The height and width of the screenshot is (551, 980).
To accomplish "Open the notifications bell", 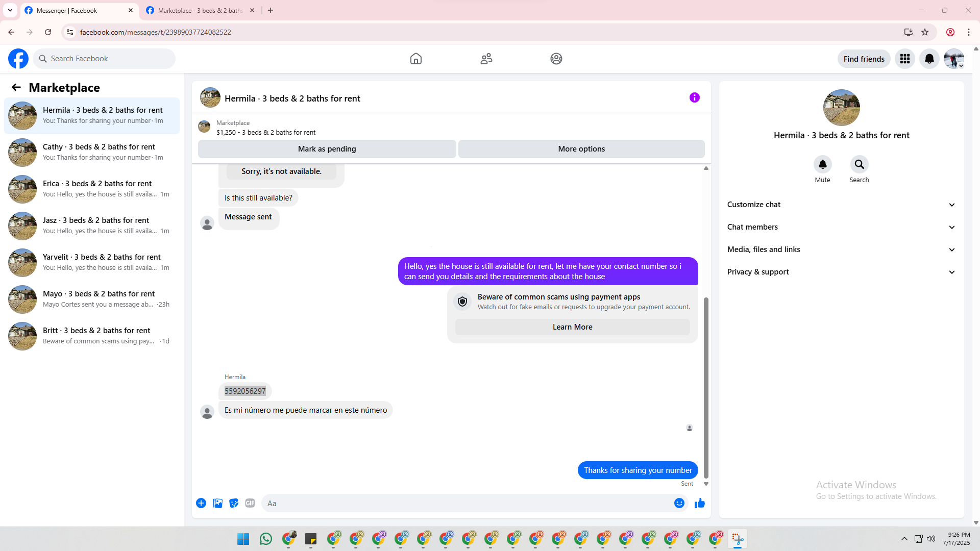I will point(929,59).
